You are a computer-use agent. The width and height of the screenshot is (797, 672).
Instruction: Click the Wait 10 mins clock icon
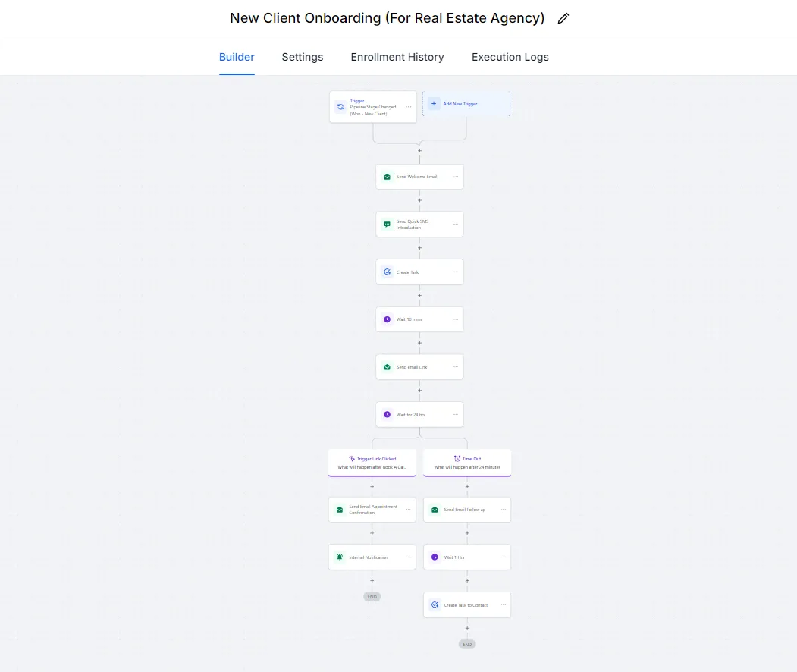point(388,319)
